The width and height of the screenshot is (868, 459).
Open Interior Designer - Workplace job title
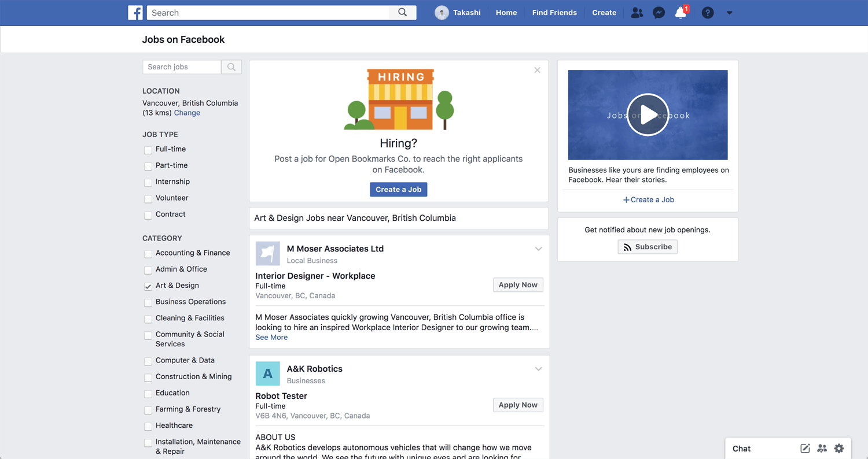coord(315,276)
